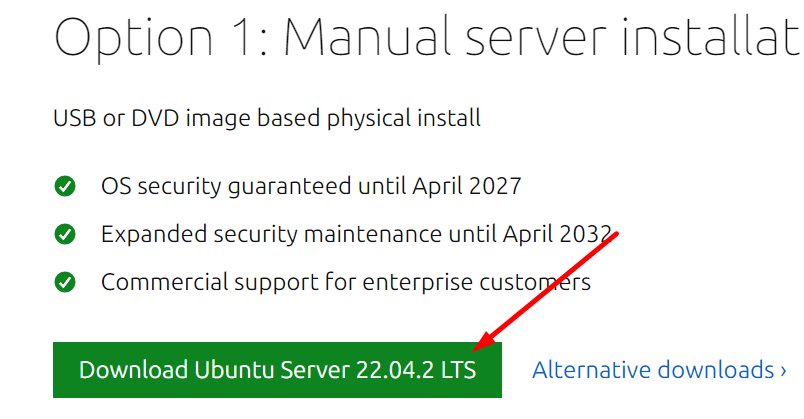Click the 'April 2027' date text
Viewport: 804px width, 419px height.
point(467,186)
